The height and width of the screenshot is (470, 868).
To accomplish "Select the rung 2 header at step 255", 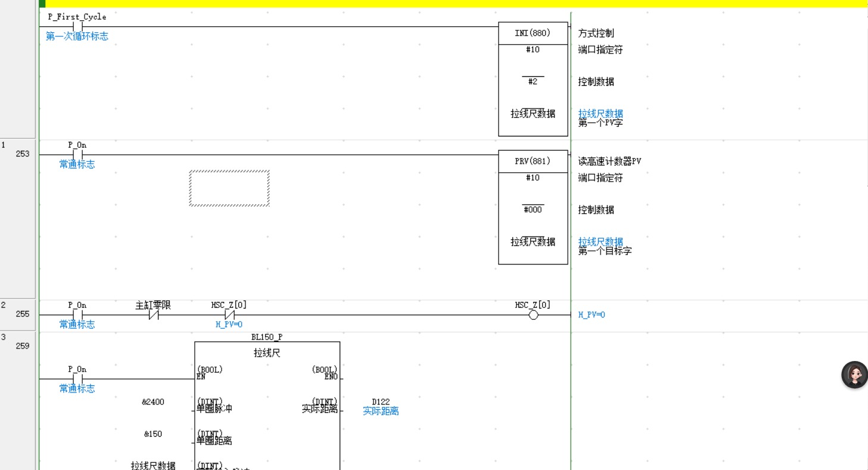I will pos(18,310).
